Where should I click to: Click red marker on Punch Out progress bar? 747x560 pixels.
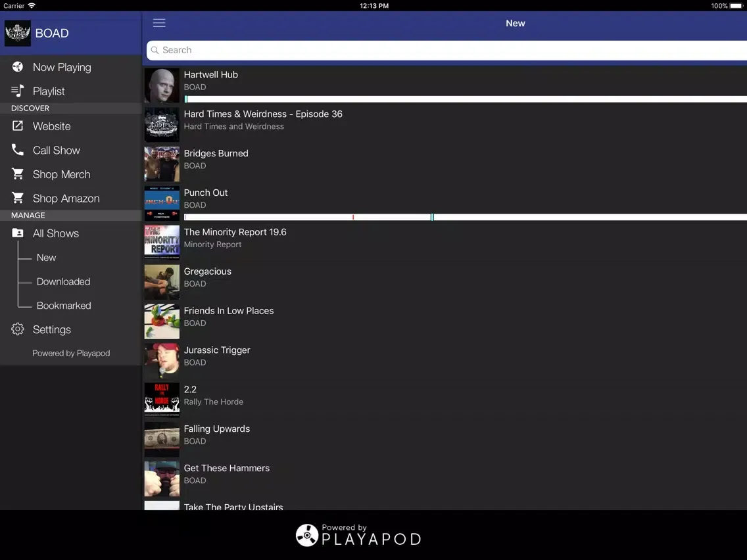(x=353, y=217)
